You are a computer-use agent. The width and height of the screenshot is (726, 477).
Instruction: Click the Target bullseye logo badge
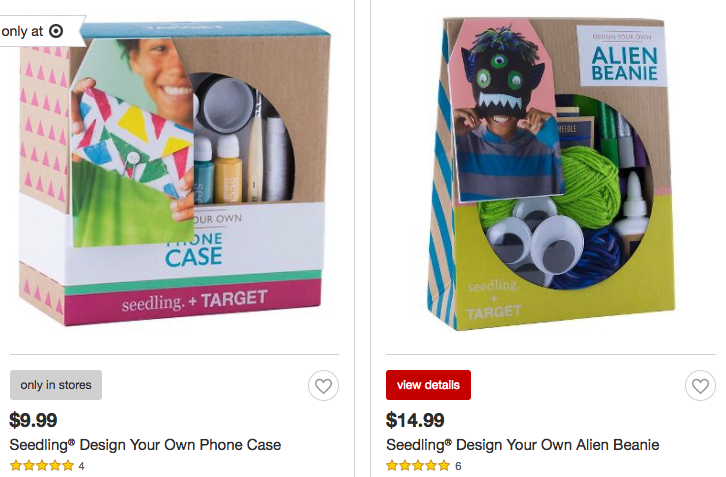56,31
